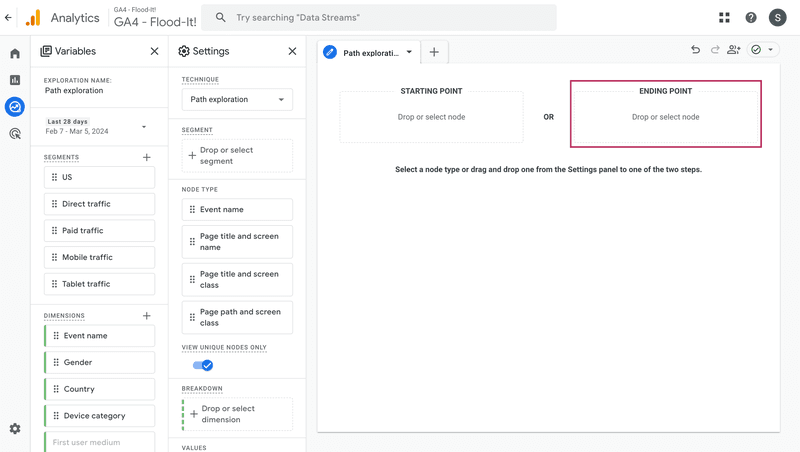Add a new exploration tab
Viewport: 800px width, 452px height.
click(x=434, y=52)
